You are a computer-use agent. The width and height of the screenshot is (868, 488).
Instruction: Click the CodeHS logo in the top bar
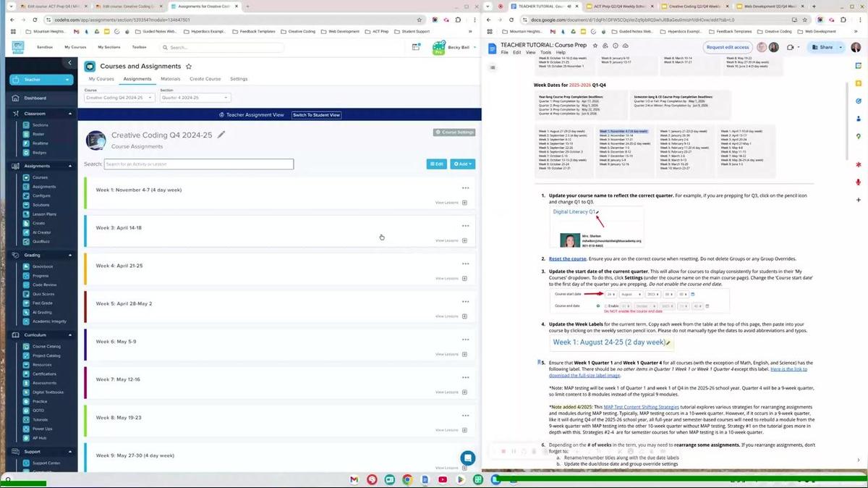(x=18, y=47)
